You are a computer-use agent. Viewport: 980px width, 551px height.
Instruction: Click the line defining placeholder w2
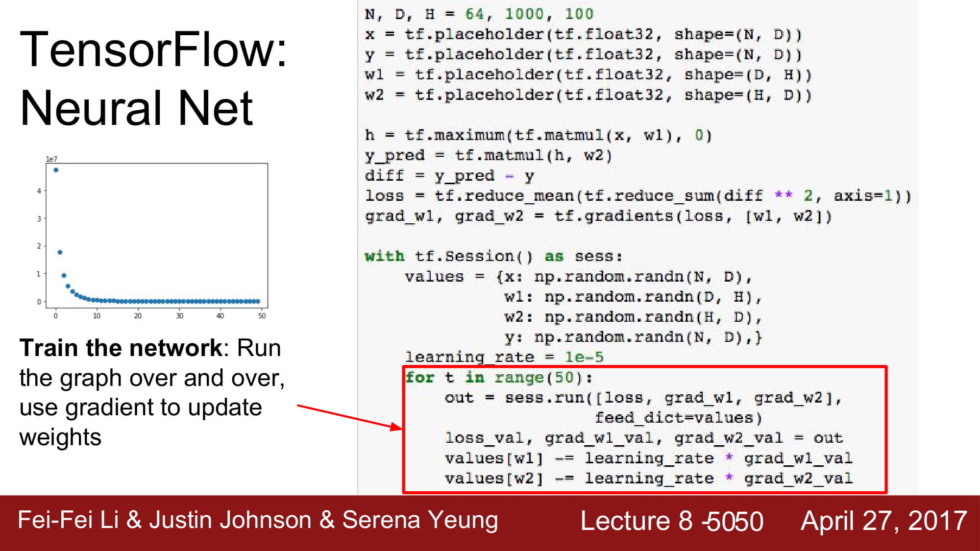[588, 95]
